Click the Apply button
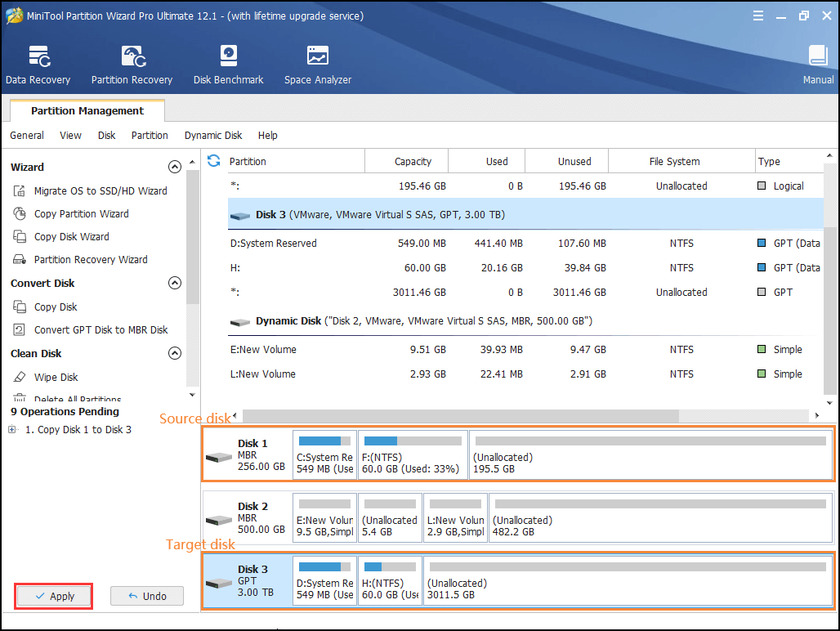Screen dimensions: 840x631 pyautogui.click(x=54, y=596)
